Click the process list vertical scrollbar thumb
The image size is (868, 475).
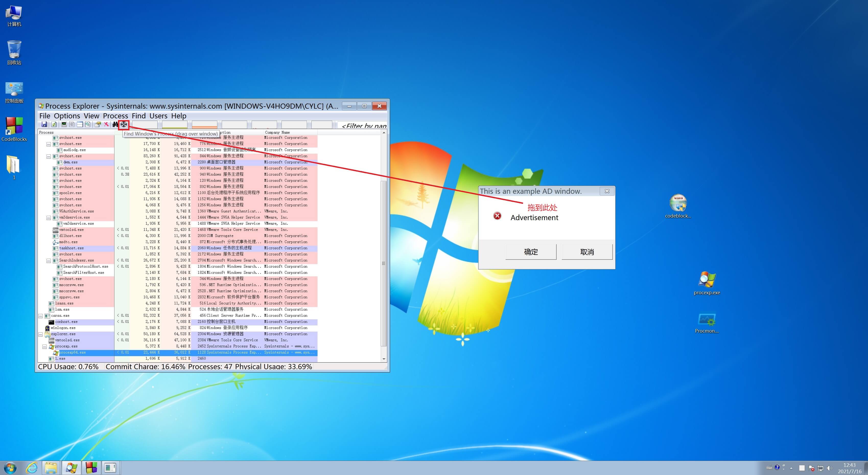[383, 263]
